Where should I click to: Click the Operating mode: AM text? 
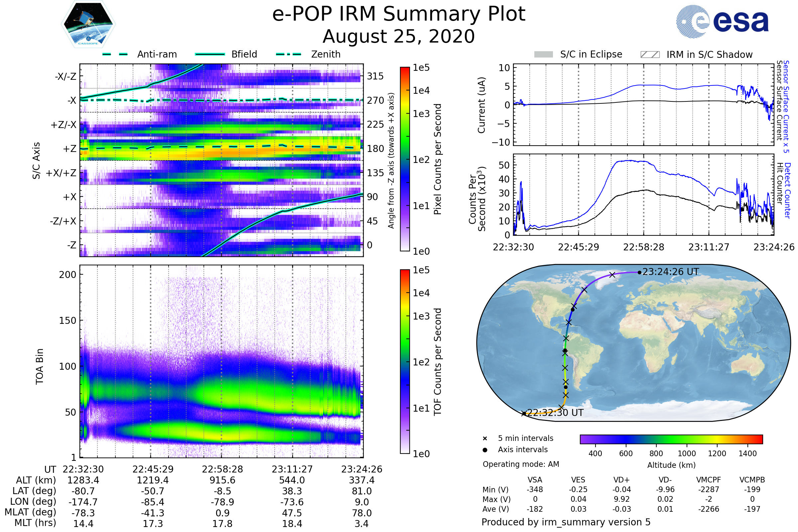pyautogui.click(x=521, y=464)
